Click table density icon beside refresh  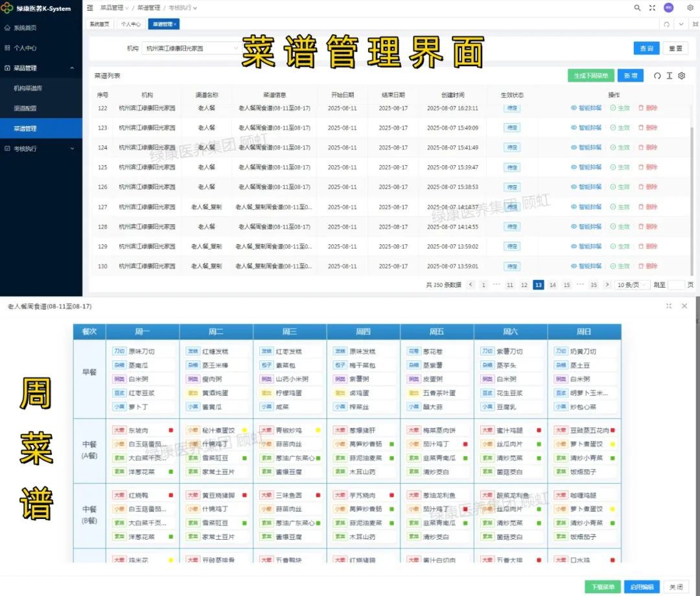coord(669,76)
